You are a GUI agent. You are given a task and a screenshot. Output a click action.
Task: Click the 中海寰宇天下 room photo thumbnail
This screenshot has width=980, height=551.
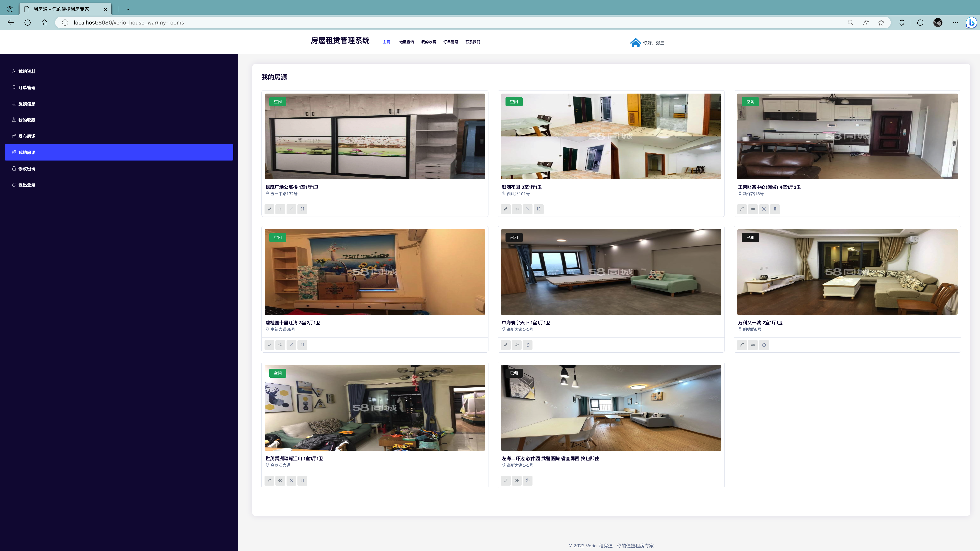[611, 271]
